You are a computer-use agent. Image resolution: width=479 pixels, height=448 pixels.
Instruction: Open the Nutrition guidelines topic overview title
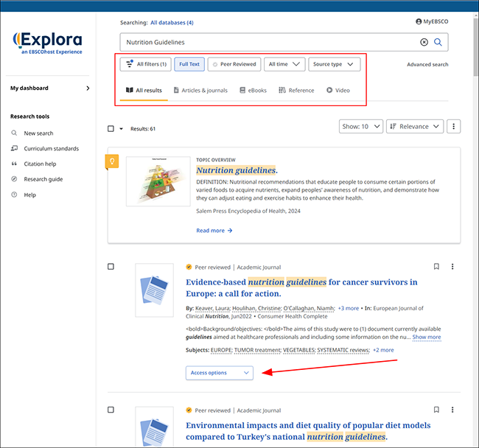pyautogui.click(x=237, y=170)
